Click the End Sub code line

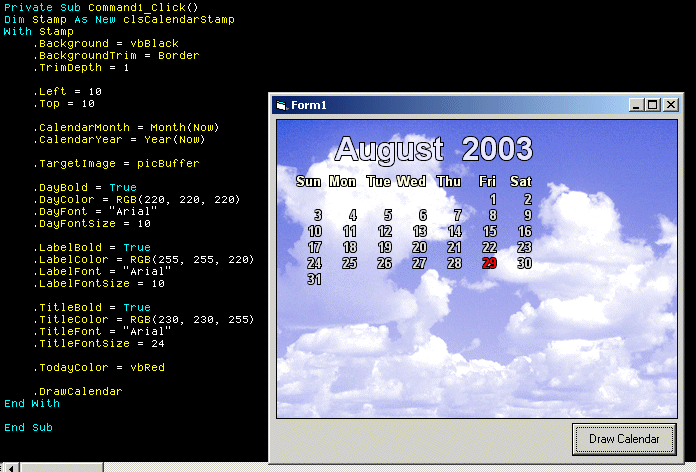pyautogui.click(x=28, y=427)
